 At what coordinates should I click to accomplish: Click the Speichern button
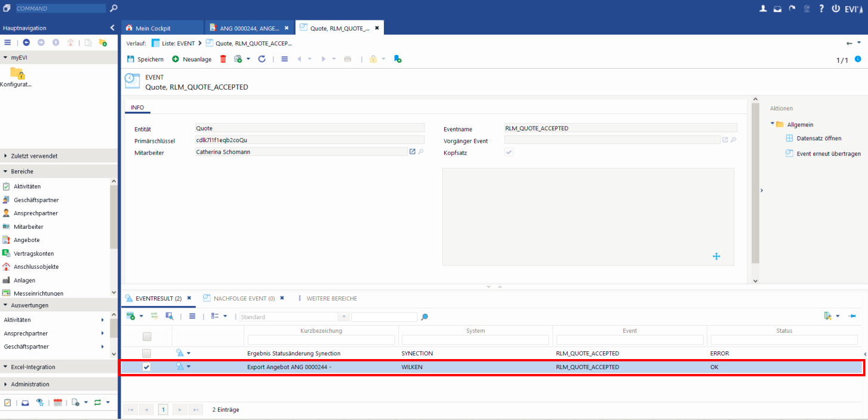coord(145,59)
